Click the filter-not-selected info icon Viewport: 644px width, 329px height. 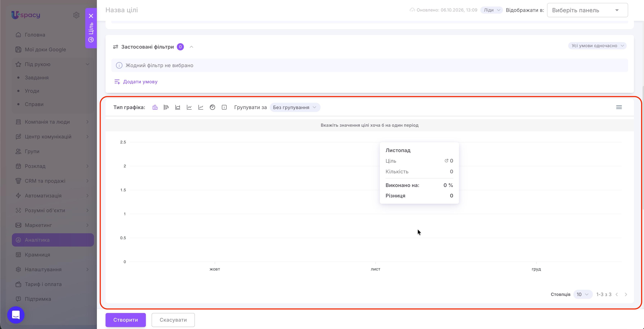coord(119,66)
